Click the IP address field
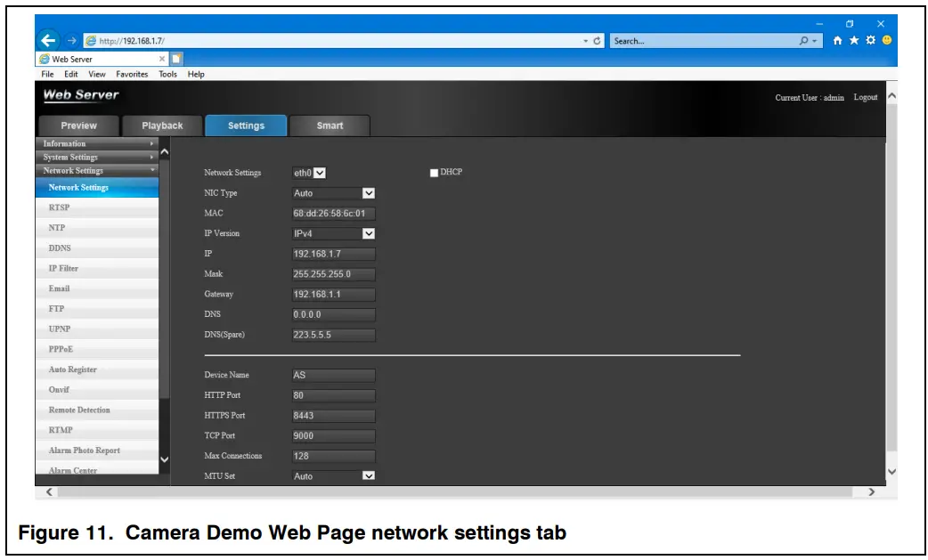The width and height of the screenshot is (928, 560). [334, 254]
